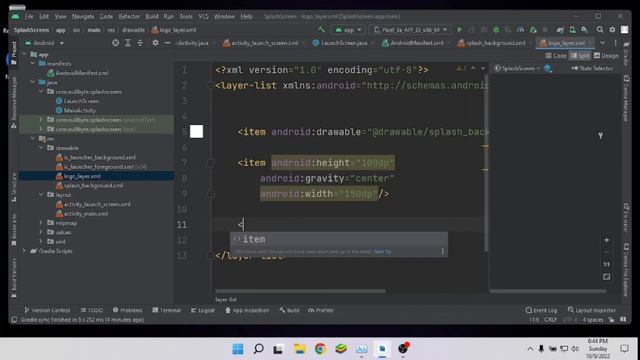Open Resource Manager side tool window
Viewport: 640px width, 360px height.
point(13,102)
